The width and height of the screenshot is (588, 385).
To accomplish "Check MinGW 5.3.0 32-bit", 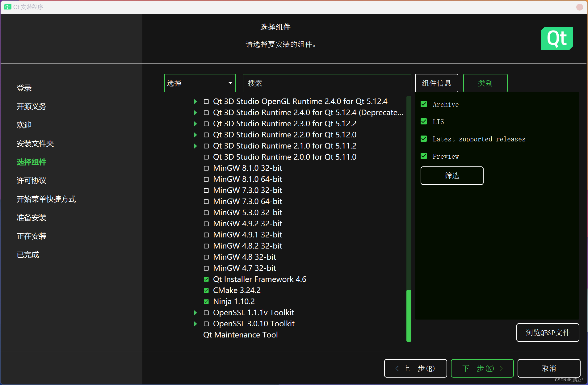I will click(206, 213).
